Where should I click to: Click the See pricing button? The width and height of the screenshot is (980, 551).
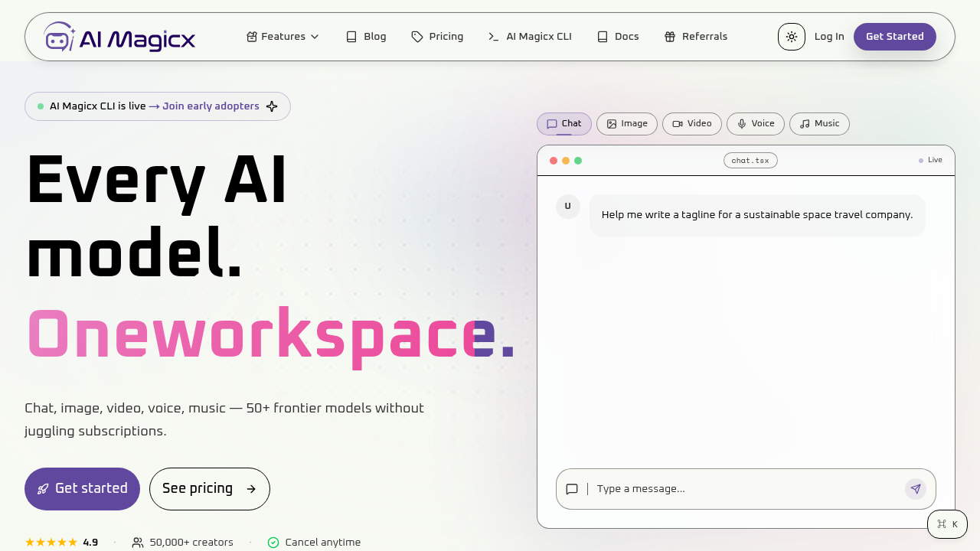[x=210, y=489]
